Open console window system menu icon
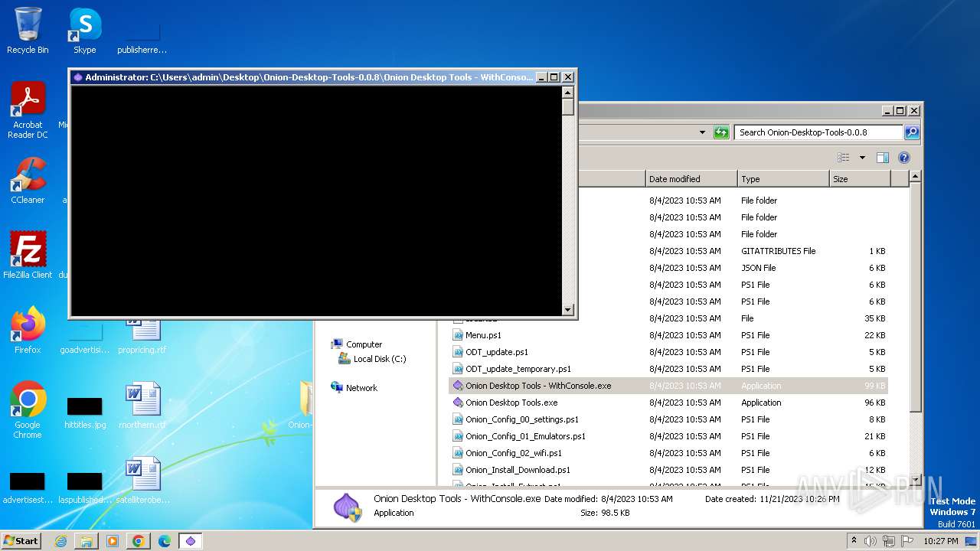This screenshot has height=551, width=980. click(x=78, y=77)
